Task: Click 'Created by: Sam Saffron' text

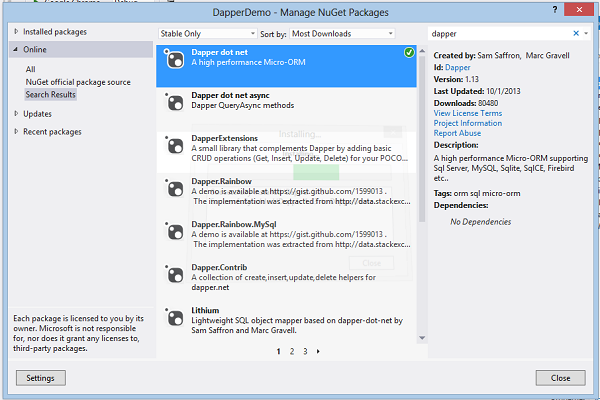Action: (477, 56)
